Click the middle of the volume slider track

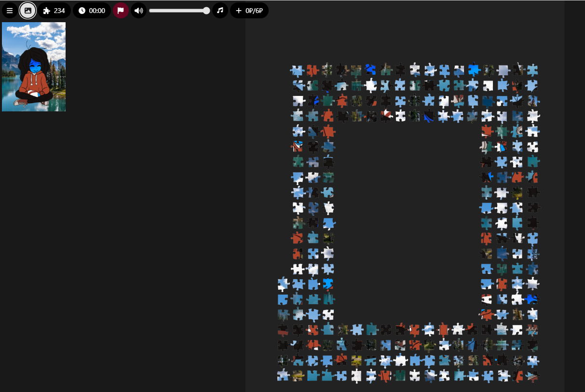(178, 11)
